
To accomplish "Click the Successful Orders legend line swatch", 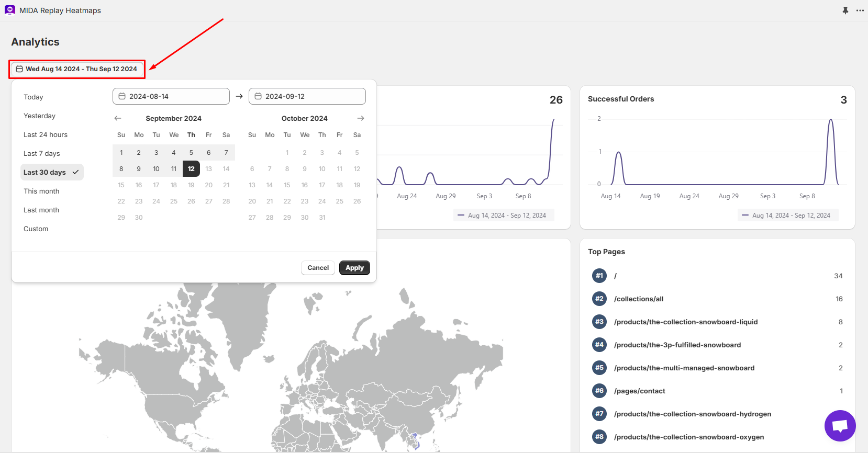I will (745, 216).
